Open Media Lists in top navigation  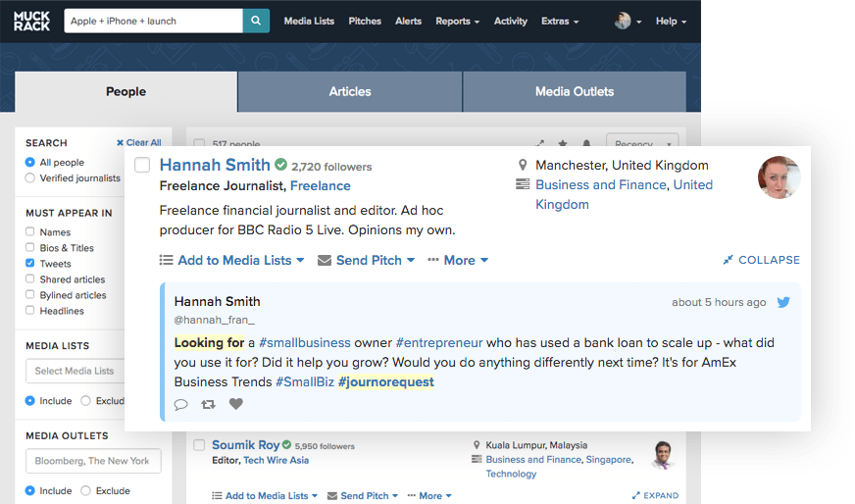coord(309,21)
